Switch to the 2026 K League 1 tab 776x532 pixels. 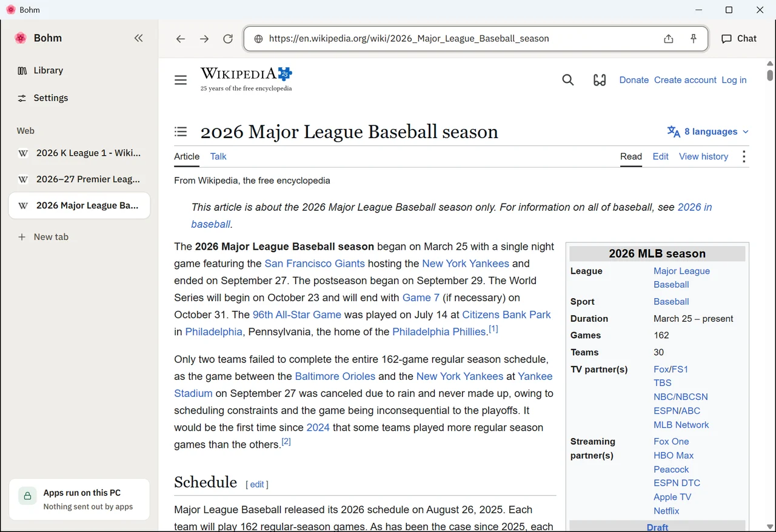coord(79,153)
